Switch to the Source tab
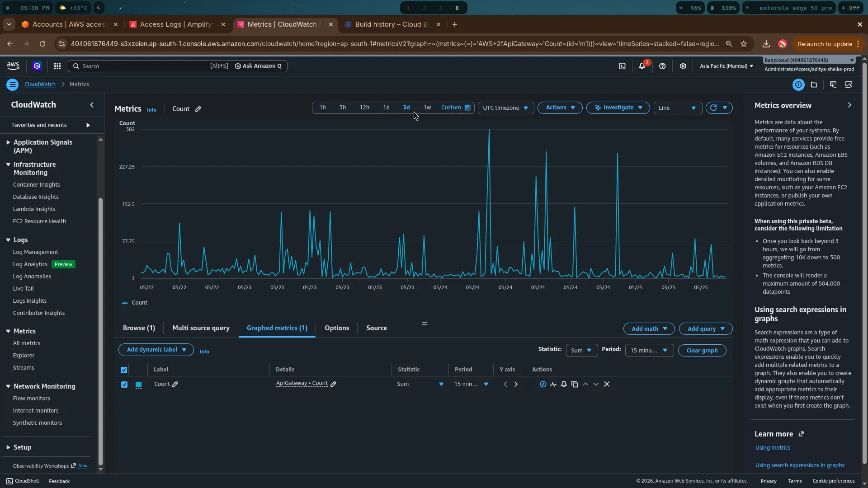The height and width of the screenshot is (488, 868). tap(377, 328)
